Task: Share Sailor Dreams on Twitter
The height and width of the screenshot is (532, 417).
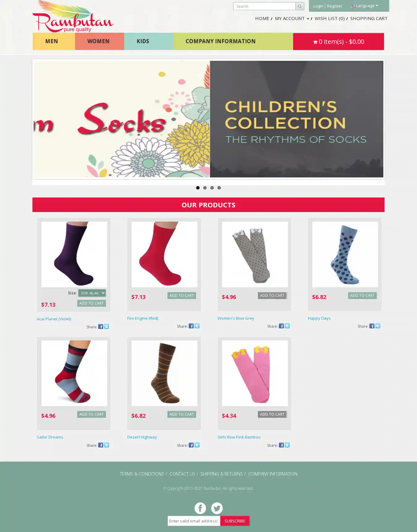Action: pyautogui.click(x=107, y=445)
